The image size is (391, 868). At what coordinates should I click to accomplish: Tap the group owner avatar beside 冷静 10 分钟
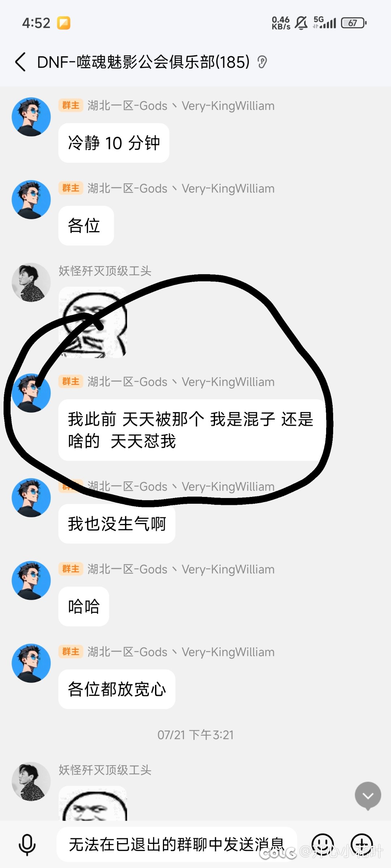tap(31, 117)
